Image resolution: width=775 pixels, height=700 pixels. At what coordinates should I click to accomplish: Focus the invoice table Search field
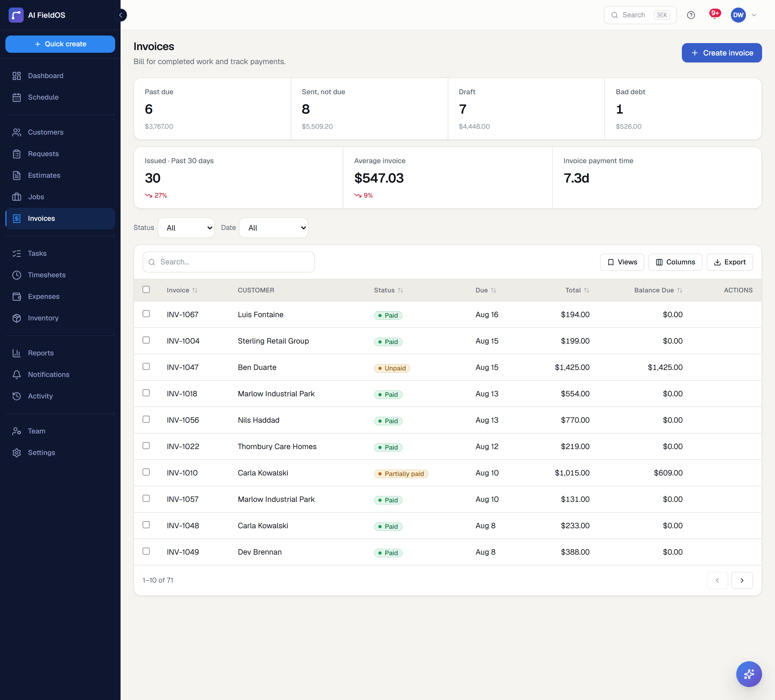[228, 262]
